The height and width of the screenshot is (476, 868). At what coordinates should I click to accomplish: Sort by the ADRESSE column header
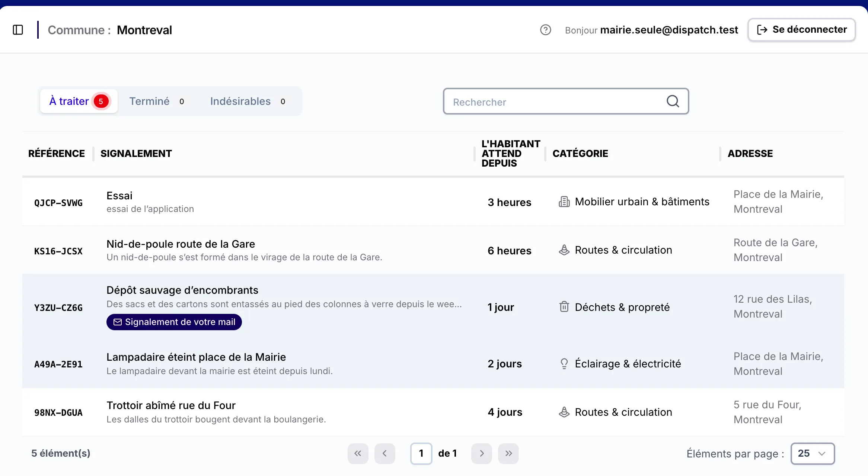[x=750, y=154]
